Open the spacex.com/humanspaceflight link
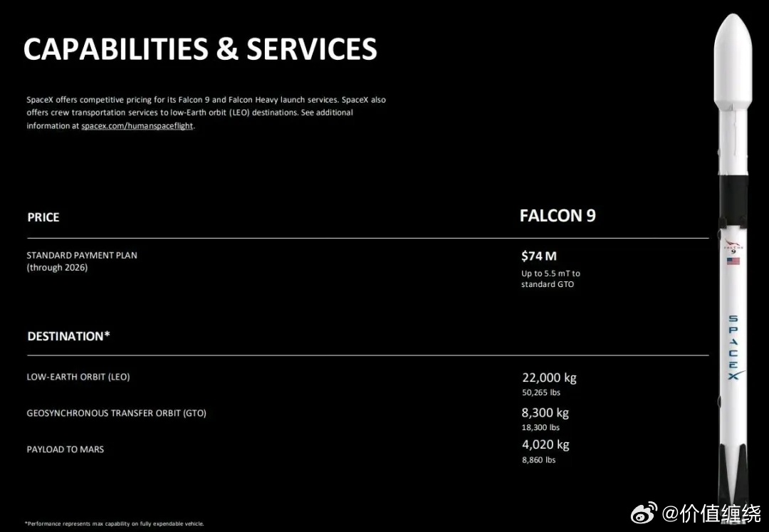Screen dimensions: 769x532 (x=137, y=126)
